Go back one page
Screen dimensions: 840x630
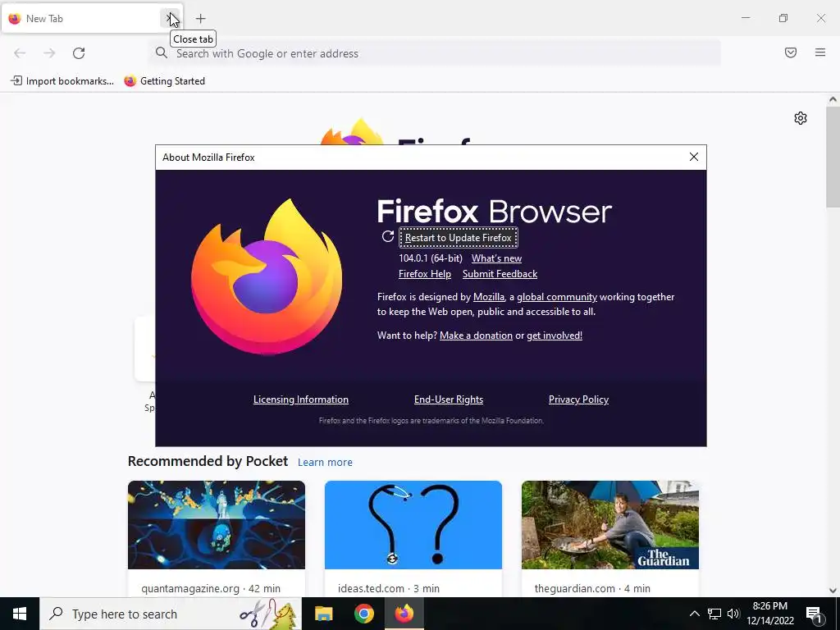click(20, 53)
